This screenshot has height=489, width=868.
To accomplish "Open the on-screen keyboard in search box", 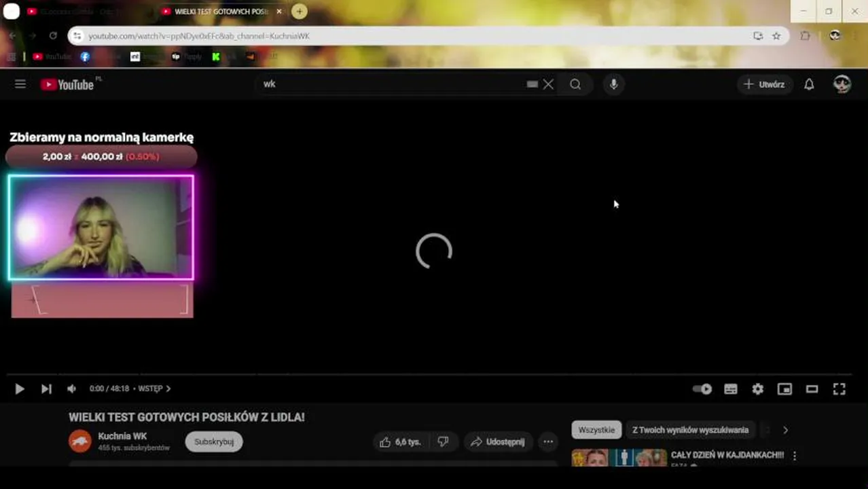I will (x=532, y=84).
